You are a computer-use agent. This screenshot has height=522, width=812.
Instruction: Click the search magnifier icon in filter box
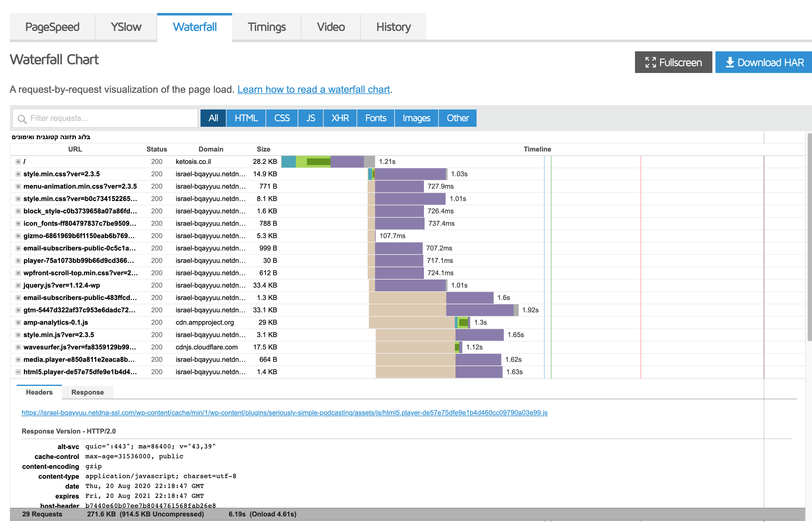point(22,119)
